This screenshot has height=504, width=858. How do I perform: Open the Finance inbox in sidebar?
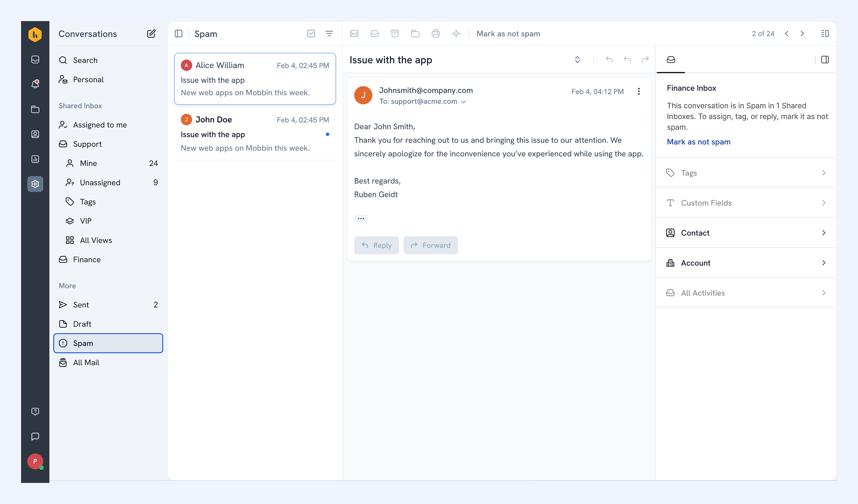108,259
